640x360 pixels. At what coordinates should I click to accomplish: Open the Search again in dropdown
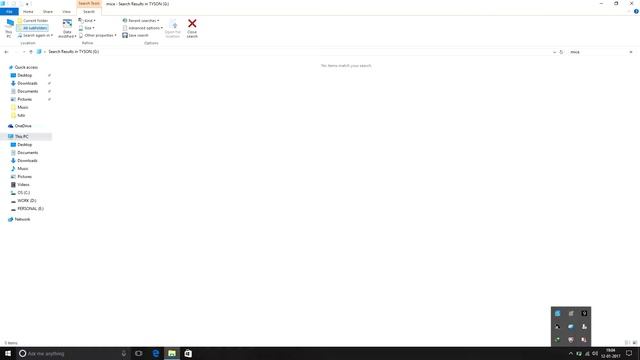35,36
